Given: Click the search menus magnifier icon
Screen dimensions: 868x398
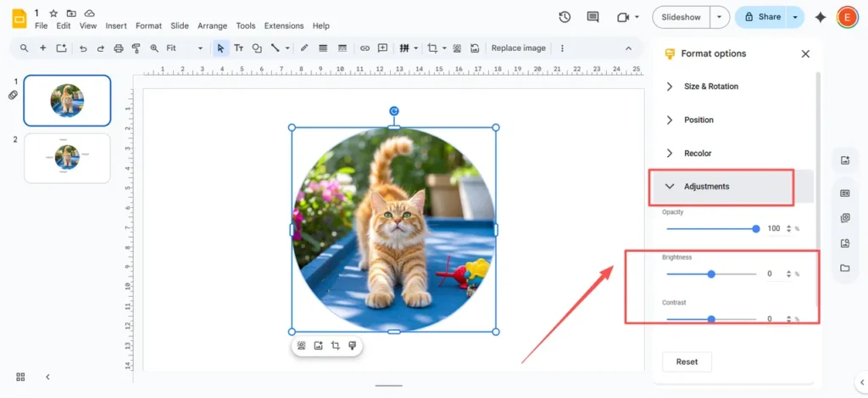Looking at the screenshot, I should point(25,48).
